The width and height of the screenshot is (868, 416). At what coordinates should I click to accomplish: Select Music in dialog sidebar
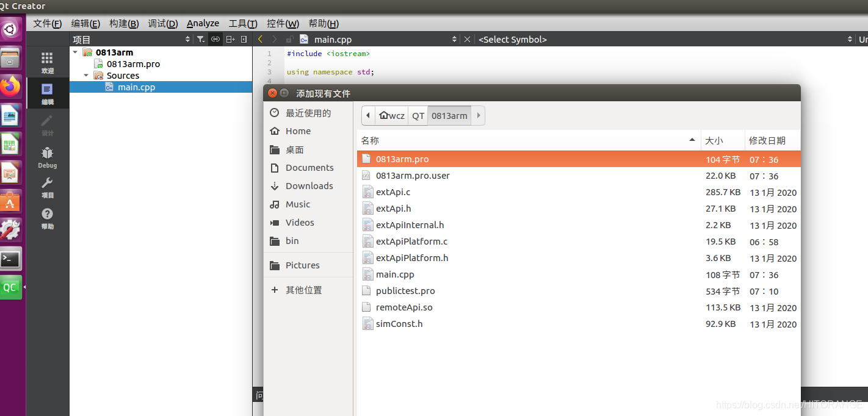coord(308,204)
